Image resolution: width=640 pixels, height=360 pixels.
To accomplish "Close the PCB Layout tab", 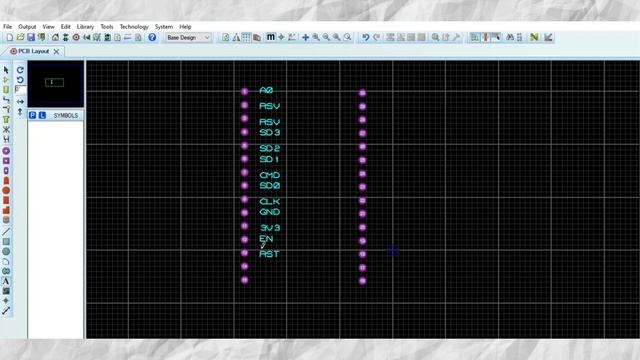I will tap(56, 51).
